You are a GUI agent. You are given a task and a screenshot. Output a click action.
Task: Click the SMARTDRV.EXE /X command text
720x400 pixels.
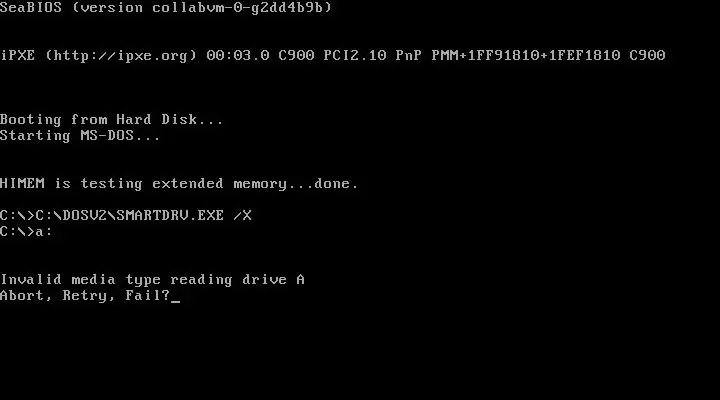(184, 215)
